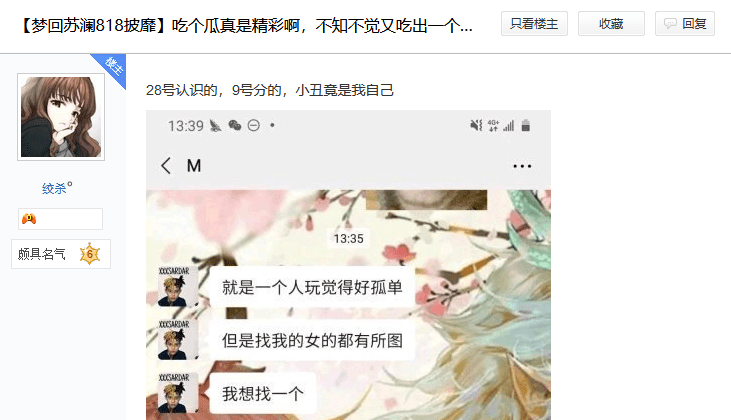Click the 收藏 button
Screen dimensions: 731x420
point(611,24)
